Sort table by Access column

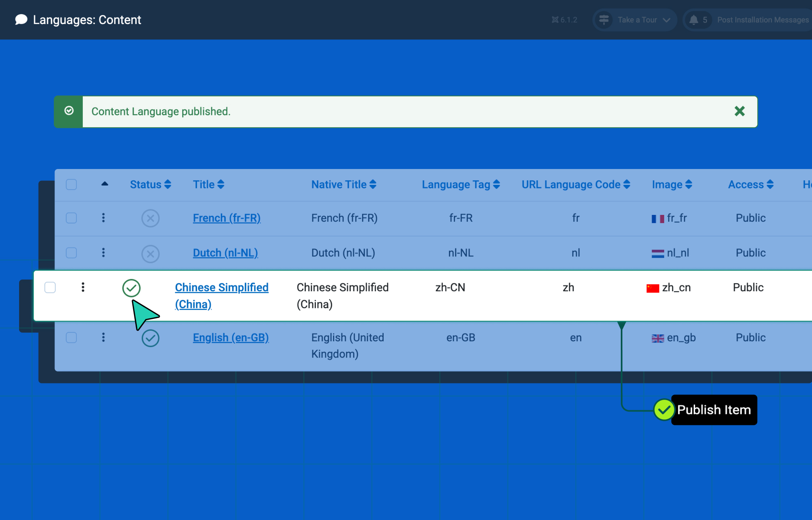click(751, 184)
